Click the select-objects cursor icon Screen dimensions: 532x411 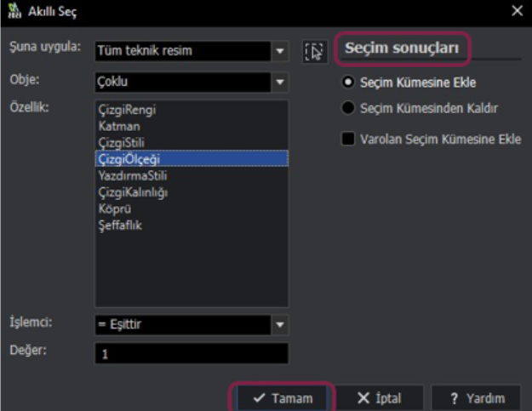tap(314, 52)
